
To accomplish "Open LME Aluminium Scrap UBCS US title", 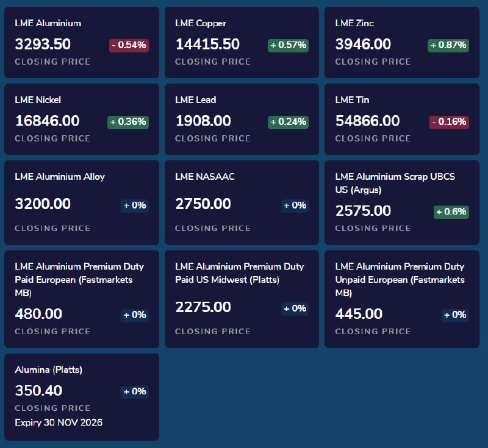I will click(395, 183).
